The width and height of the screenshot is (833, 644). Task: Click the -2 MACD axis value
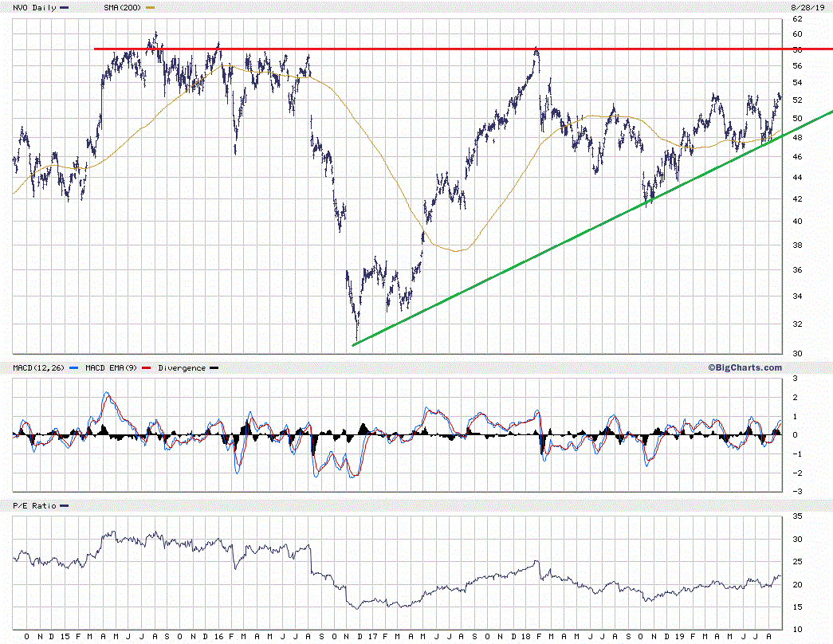[796, 473]
